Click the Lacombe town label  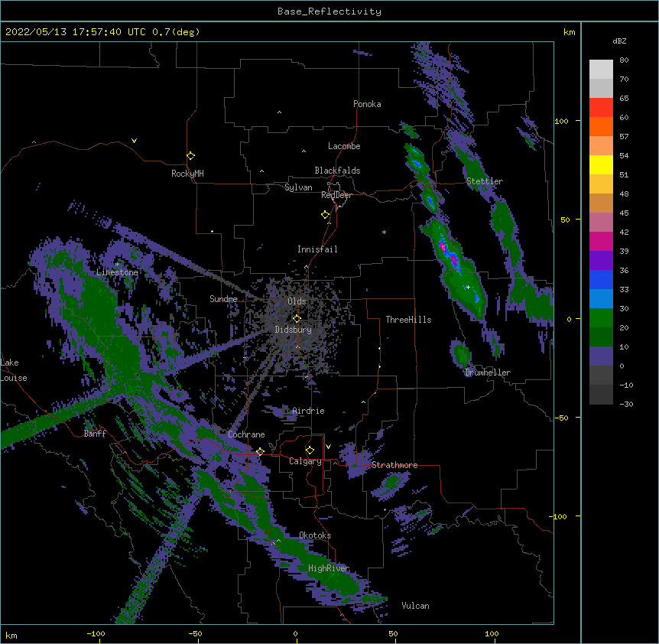pyautogui.click(x=344, y=146)
